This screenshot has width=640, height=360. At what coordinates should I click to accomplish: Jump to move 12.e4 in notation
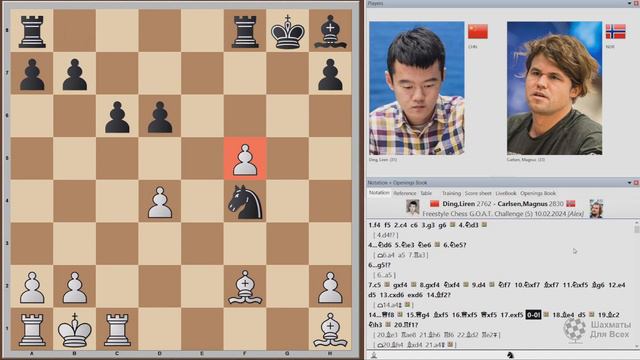[x=617, y=285]
